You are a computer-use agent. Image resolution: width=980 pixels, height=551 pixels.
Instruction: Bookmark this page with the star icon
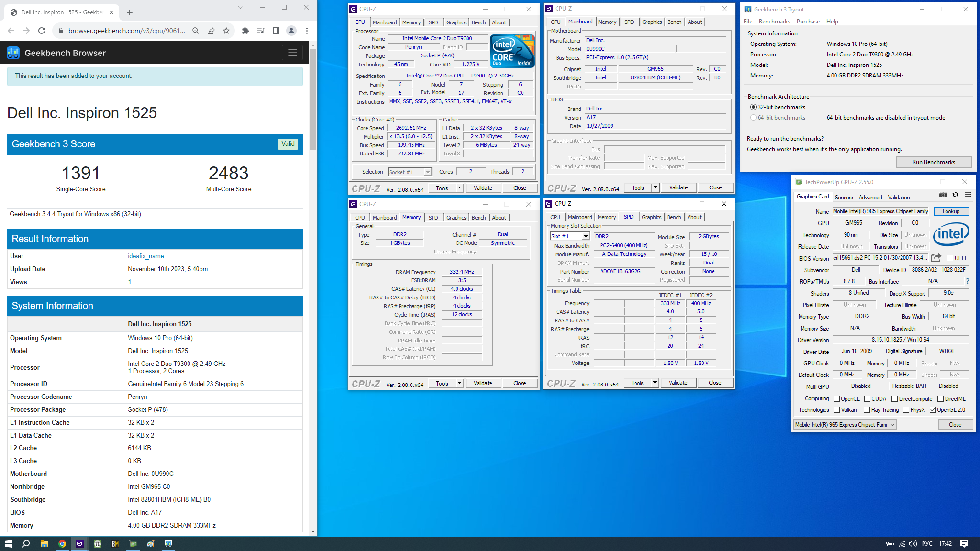(x=226, y=31)
